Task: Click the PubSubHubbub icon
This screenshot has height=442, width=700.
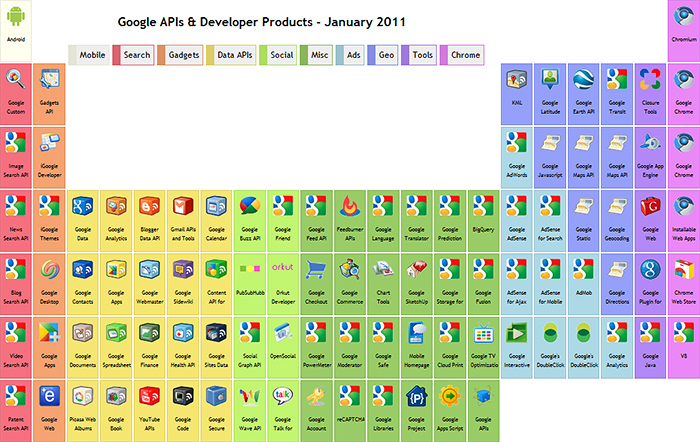Action: [x=250, y=268]
